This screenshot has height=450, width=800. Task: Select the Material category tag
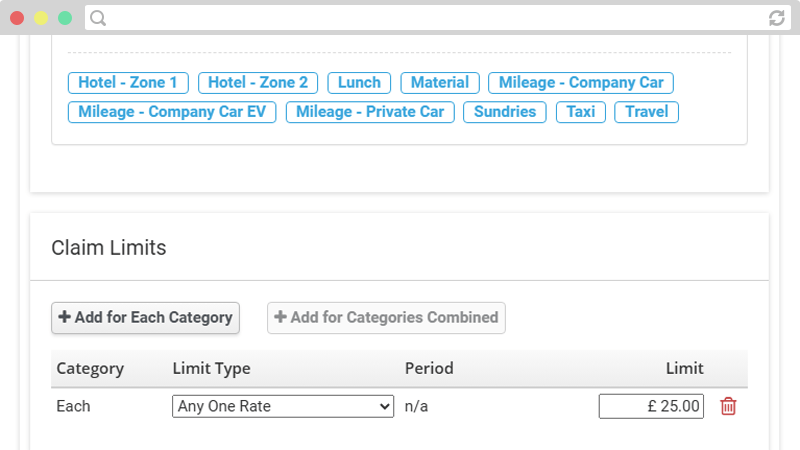pos(440,83)
